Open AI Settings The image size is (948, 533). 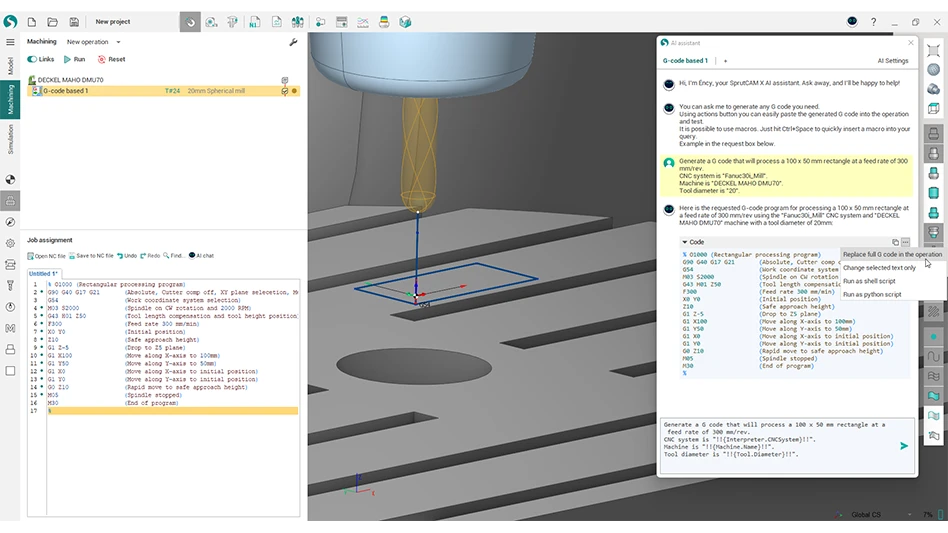coord(892,61)
